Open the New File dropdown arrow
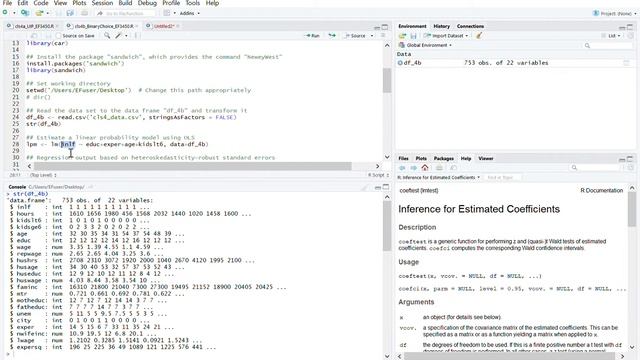 pos(14,13)
